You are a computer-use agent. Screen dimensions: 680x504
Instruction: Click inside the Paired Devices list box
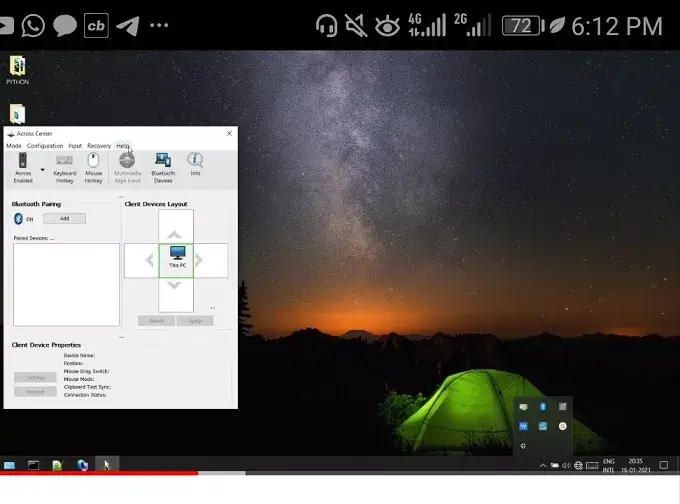click(66, 285)
